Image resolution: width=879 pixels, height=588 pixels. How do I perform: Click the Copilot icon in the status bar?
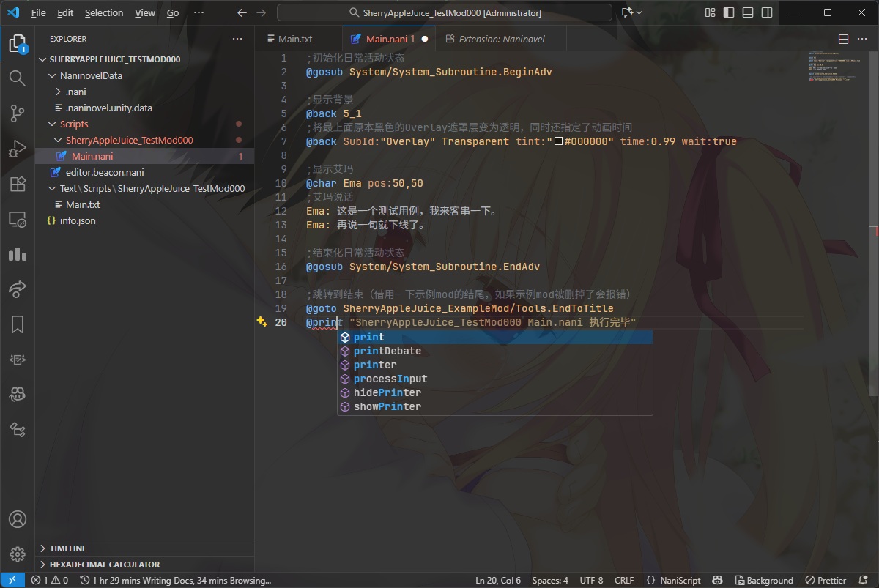pyautogui.click(x=716, y=580)
